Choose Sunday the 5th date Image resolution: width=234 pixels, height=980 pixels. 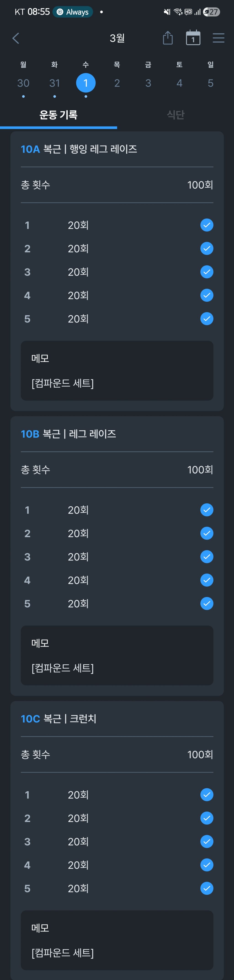(210, 83)
